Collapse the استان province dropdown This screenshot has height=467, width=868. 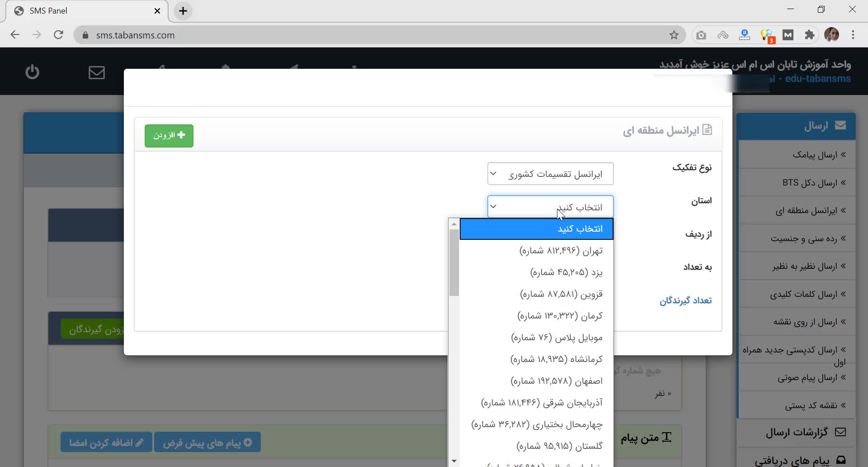click(550, 207)
